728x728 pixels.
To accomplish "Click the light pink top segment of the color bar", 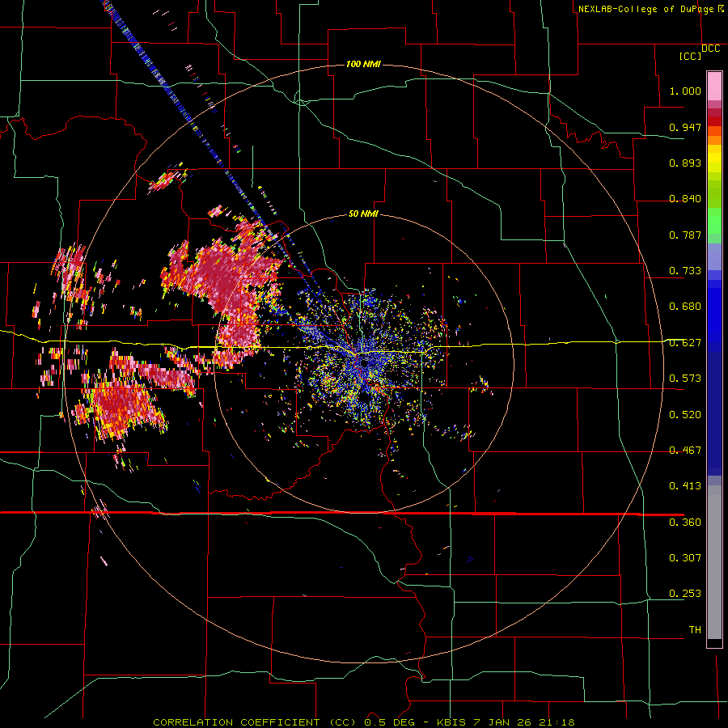I will tap(714, 86).
